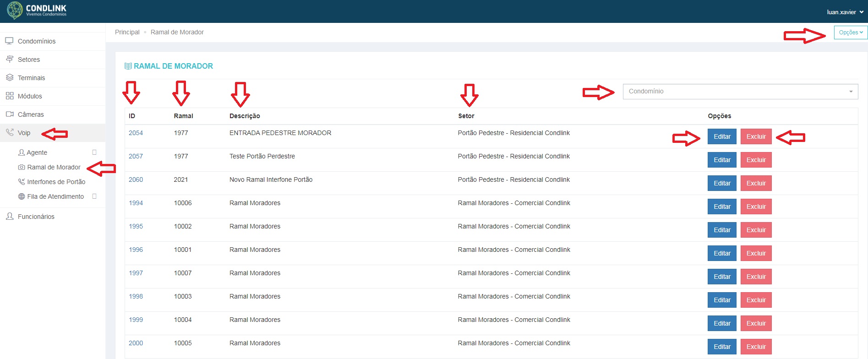
Task: Select Ramal de Morador menu item
Action: click(54, 167)
